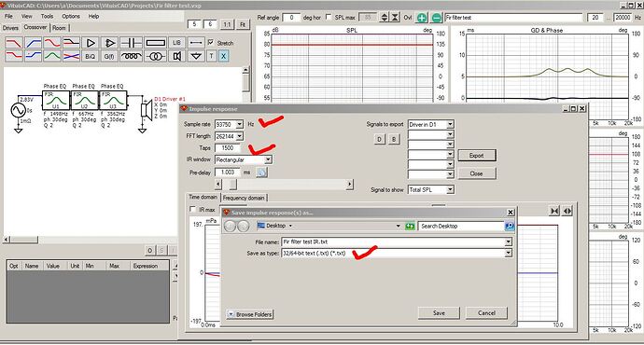Insert the transformer component

click(156, 56)
